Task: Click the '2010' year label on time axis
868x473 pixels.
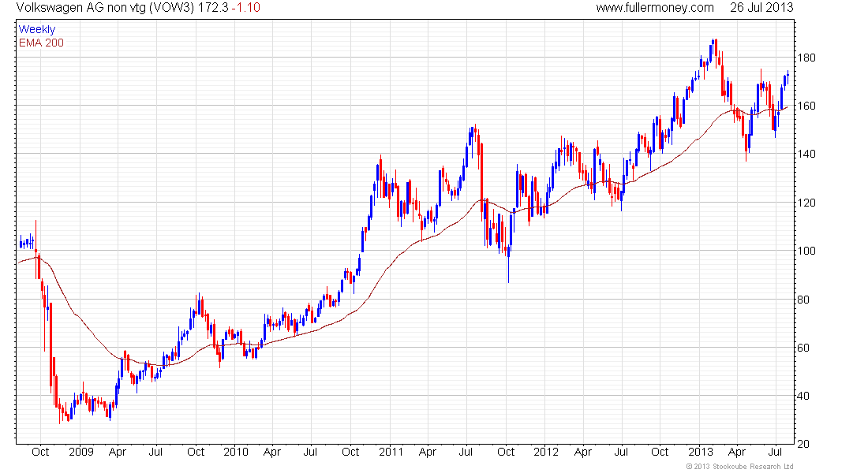Action: click(x=236, y=452)
